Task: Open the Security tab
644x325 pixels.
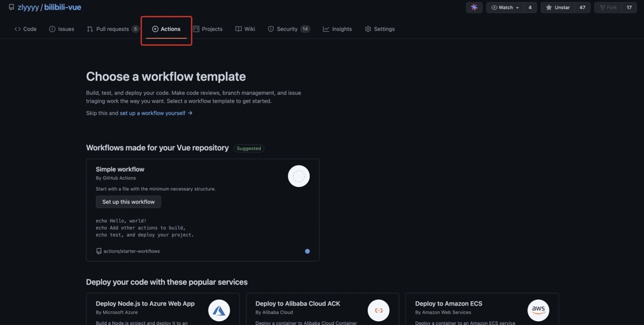Action: tap(289, 29)
